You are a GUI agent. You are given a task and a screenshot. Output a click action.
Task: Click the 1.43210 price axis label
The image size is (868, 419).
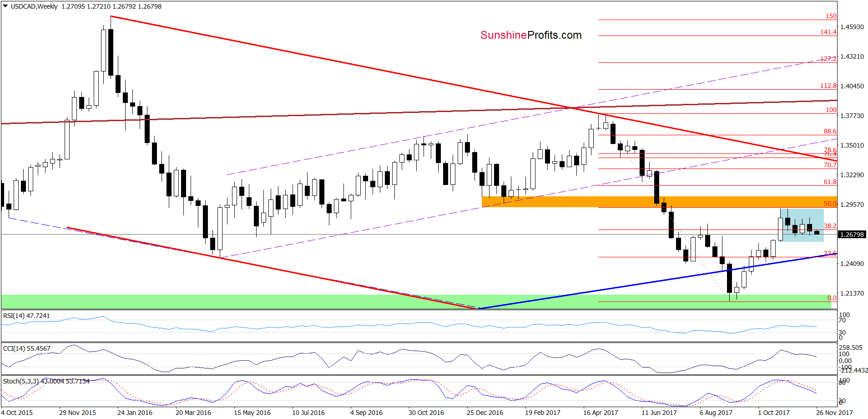(852, 56)
